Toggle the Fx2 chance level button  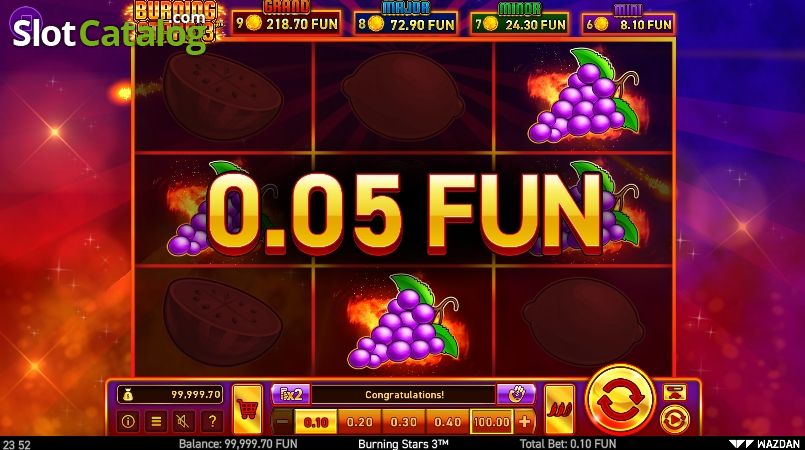pos(291,395)
